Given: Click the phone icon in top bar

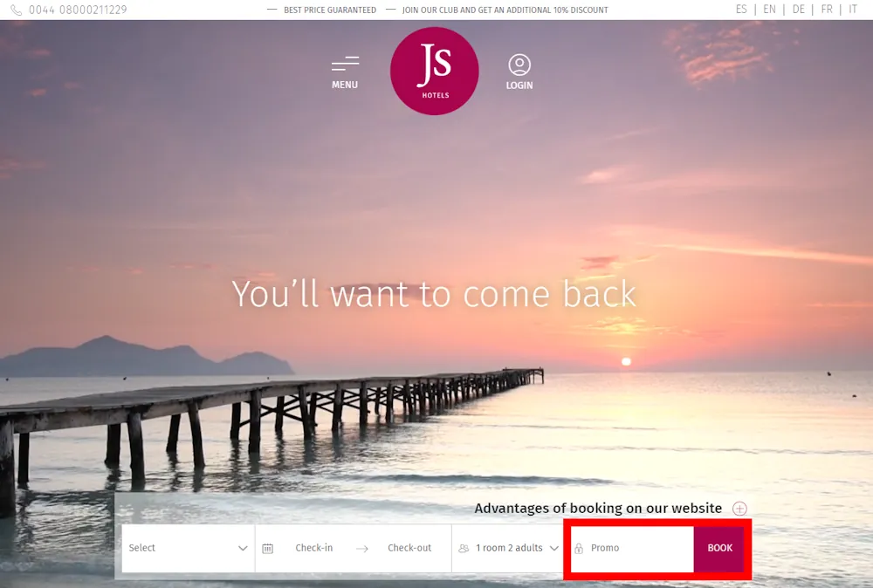Looking at the screenshot, I should click(x=17, y=10).
